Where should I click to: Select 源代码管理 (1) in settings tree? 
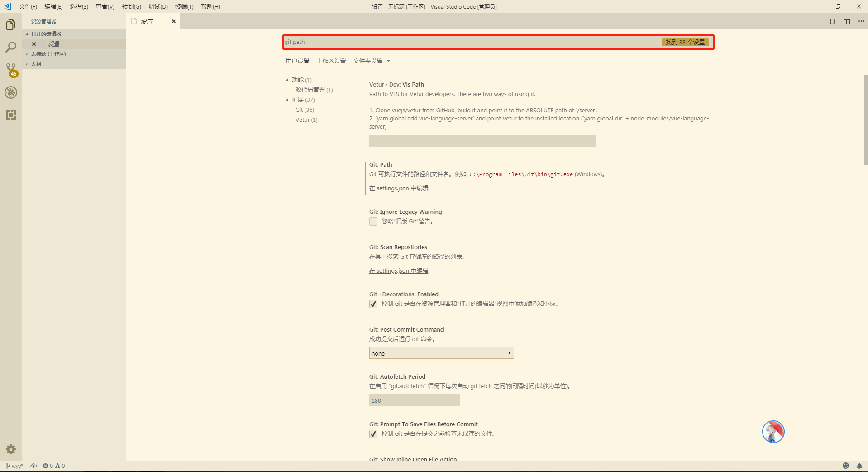314,90
